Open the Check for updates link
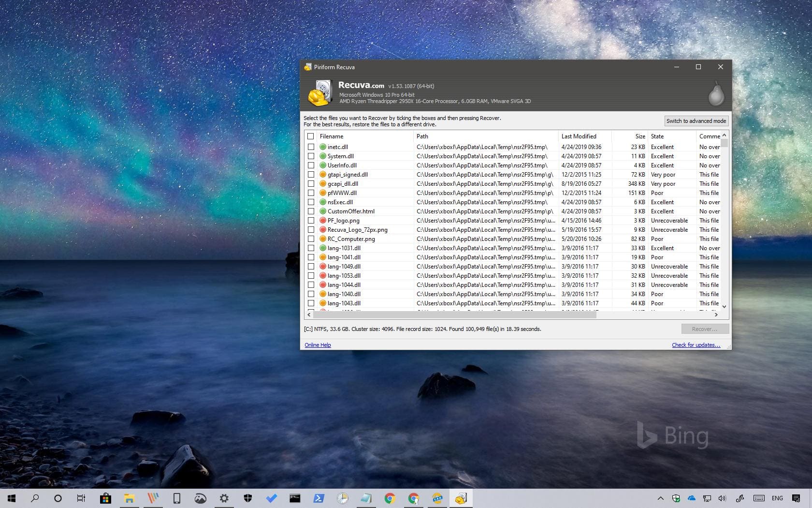The width and height of the screenshot is (812, 508). click(x=696, y=345)
